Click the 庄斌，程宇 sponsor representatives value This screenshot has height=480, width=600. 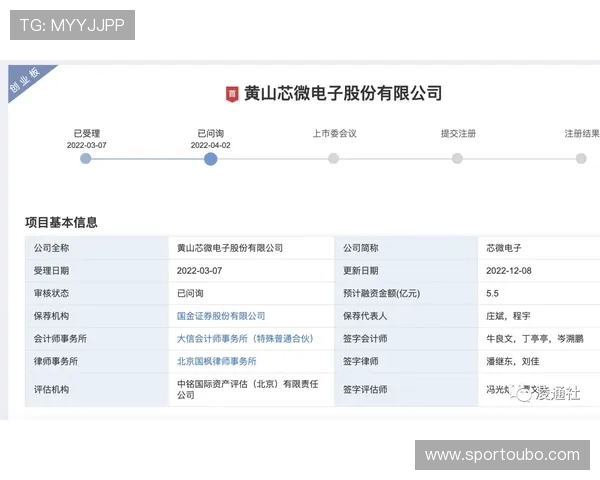[508, 316]
